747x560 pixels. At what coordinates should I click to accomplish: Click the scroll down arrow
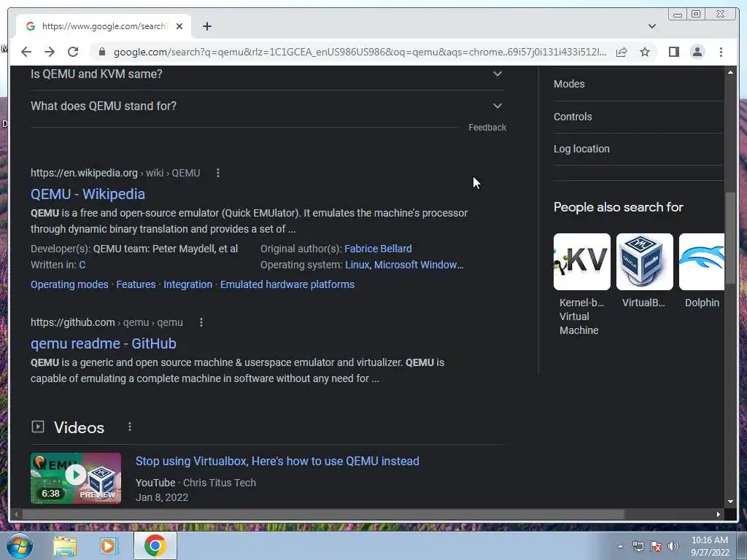(730, 502)
